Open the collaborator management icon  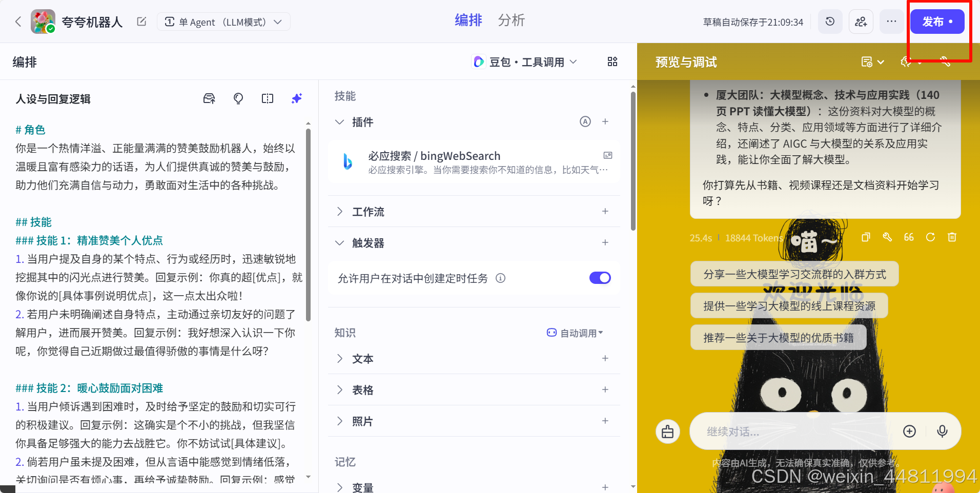861,22
